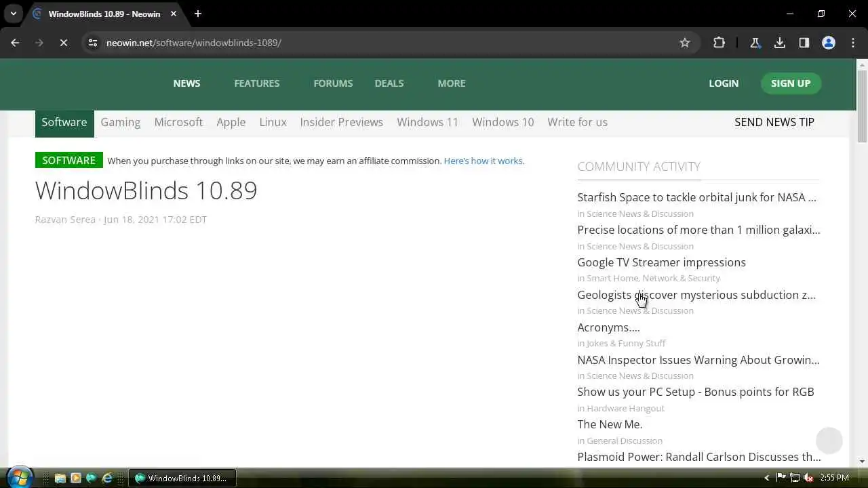Select the Gaming category tab

(x=121, y=122)
